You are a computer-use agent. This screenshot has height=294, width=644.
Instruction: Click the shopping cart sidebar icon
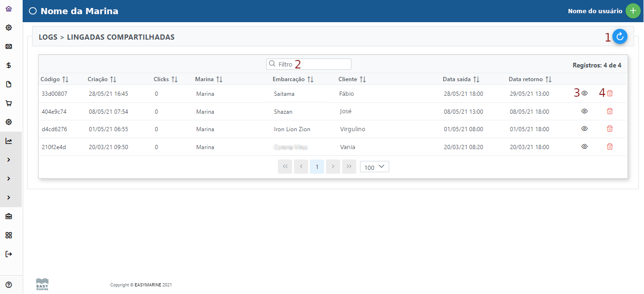point(8,103)
